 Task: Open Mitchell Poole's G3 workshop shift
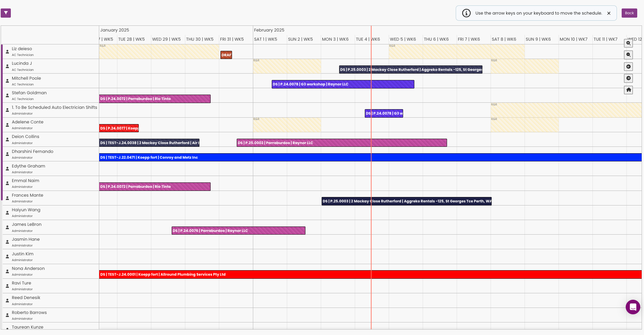343,84
